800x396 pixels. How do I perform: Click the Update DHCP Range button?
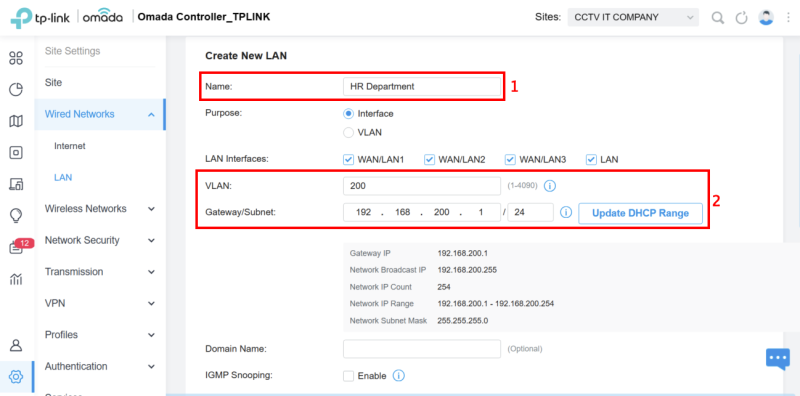click(640, 213)
